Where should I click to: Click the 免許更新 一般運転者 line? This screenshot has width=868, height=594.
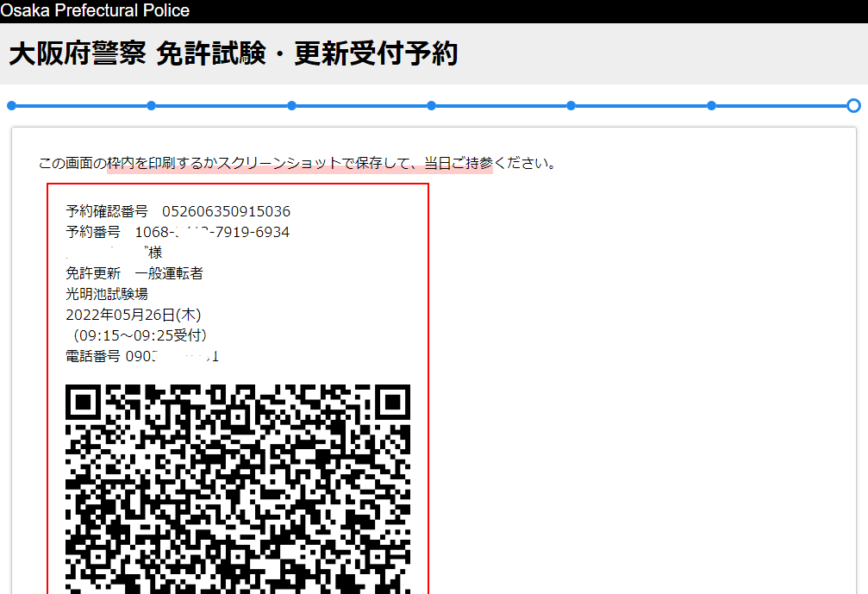134,273
